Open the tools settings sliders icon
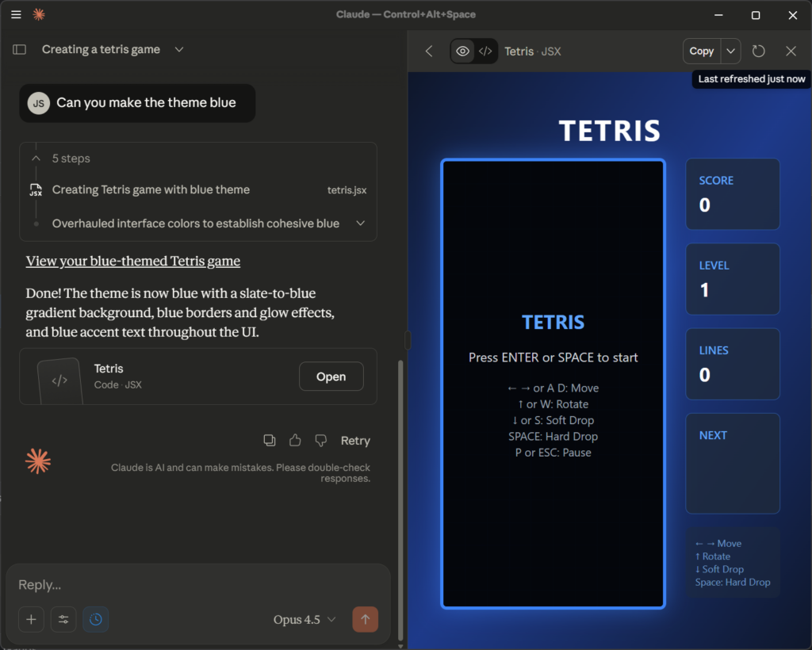The width and height of the screenshot is (812, 650). point(63,619)
